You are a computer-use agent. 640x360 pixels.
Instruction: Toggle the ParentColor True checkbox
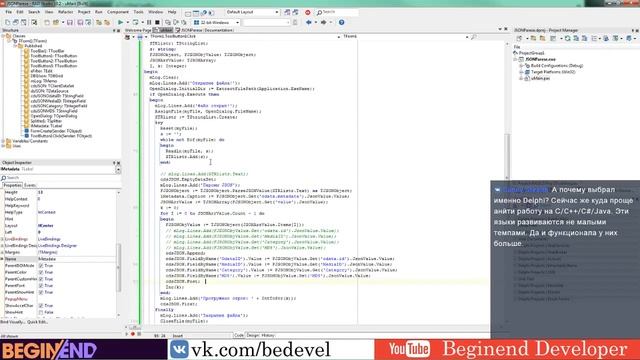pyautogui.click(x=41, y=272)
